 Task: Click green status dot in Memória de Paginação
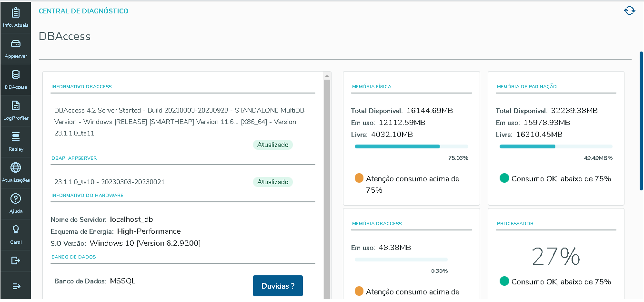(x=504, y=178)
